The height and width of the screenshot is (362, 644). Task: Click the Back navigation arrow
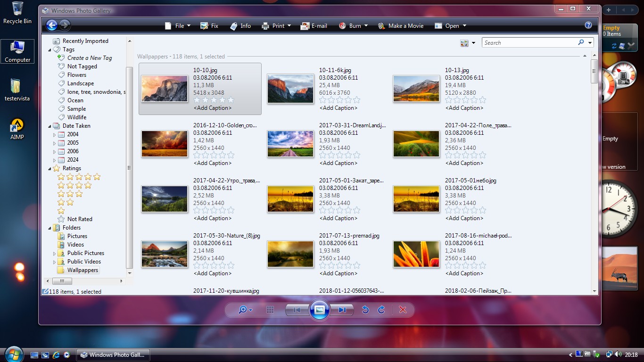[x=52, y=25]
